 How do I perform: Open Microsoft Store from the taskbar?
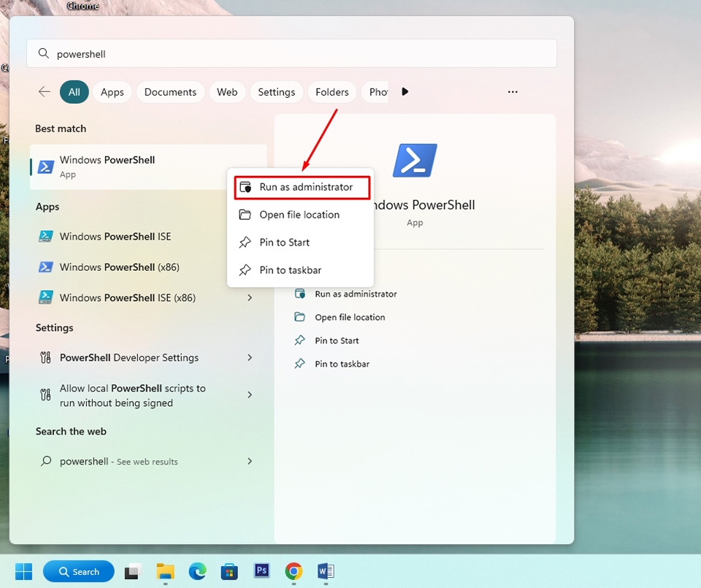tap(229, 571)
